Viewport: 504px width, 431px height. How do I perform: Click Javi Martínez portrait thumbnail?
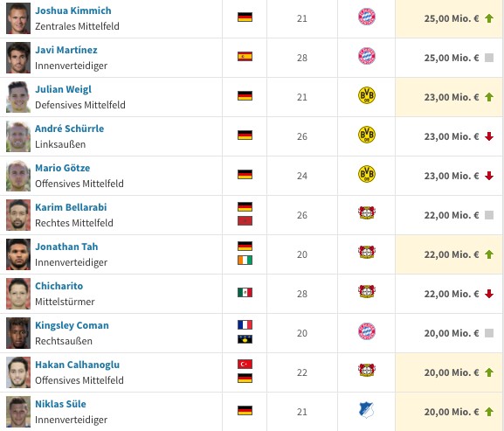(x=18, y=58)
